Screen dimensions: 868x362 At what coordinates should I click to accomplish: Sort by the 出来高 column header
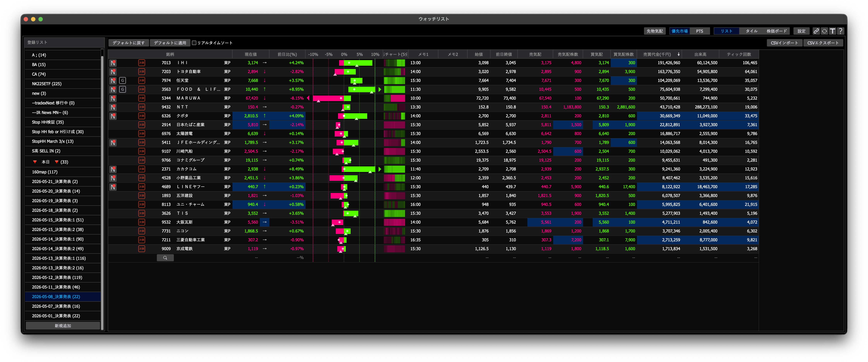coord(700,54)
